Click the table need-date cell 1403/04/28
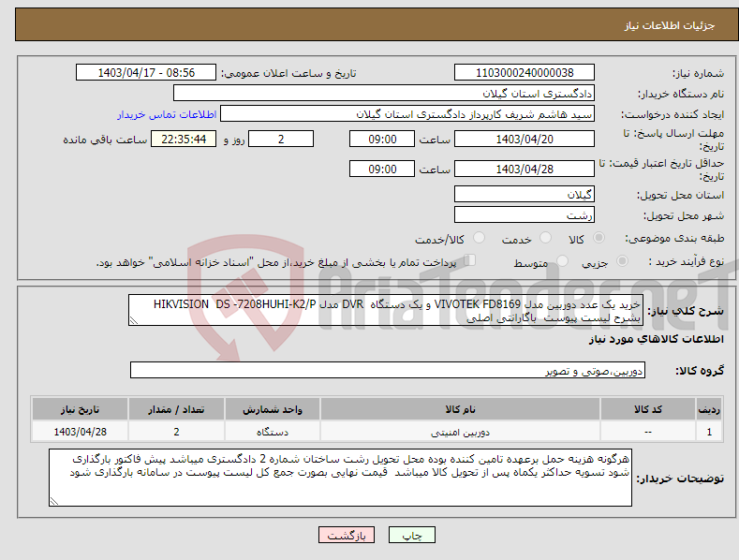Image resolution: width=739 pixels, height=560 pixels. pyautogui.click(x=80, y=432)
